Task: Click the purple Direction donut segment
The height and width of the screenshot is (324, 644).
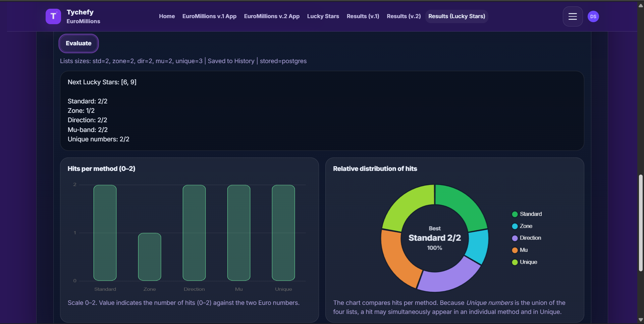Action: coord(448,277)
